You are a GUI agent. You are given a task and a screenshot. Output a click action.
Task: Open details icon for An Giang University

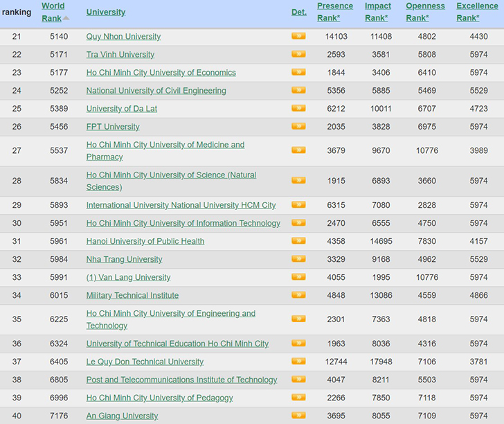coord(298,416)
